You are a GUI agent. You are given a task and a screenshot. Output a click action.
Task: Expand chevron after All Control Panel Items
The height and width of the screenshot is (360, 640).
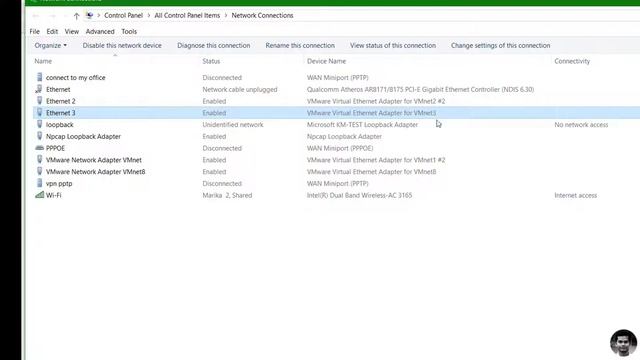click(226, 16)
